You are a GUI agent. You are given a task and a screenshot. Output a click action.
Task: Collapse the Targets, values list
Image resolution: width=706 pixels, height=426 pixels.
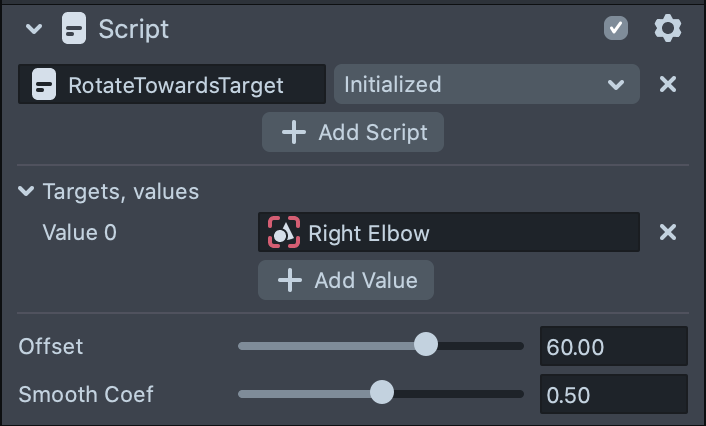click(x=26, y=191)
